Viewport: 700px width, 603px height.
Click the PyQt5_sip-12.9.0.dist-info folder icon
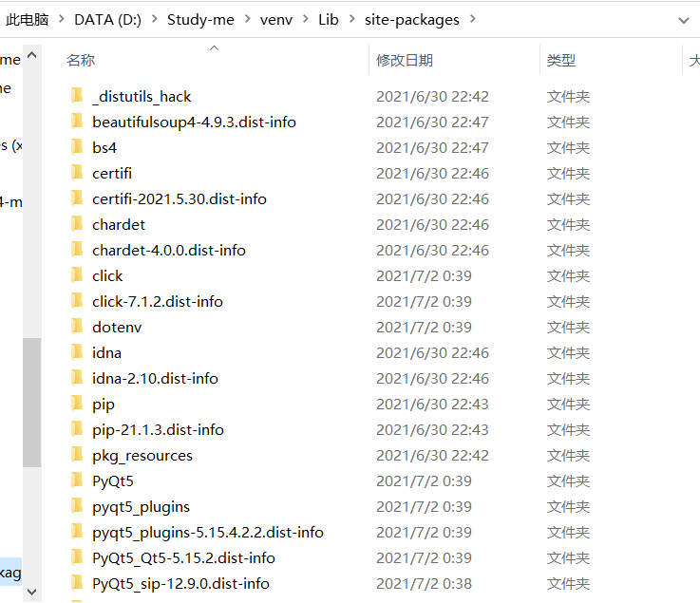[77, 583]
